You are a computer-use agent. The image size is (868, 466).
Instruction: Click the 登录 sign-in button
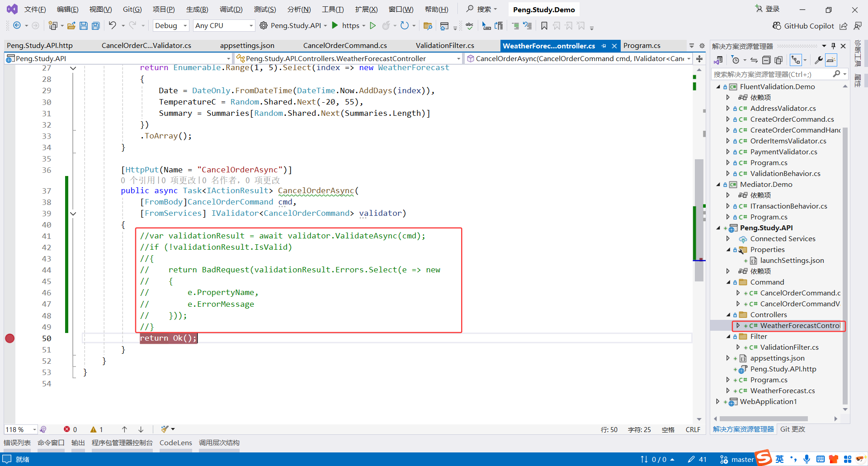768,9
